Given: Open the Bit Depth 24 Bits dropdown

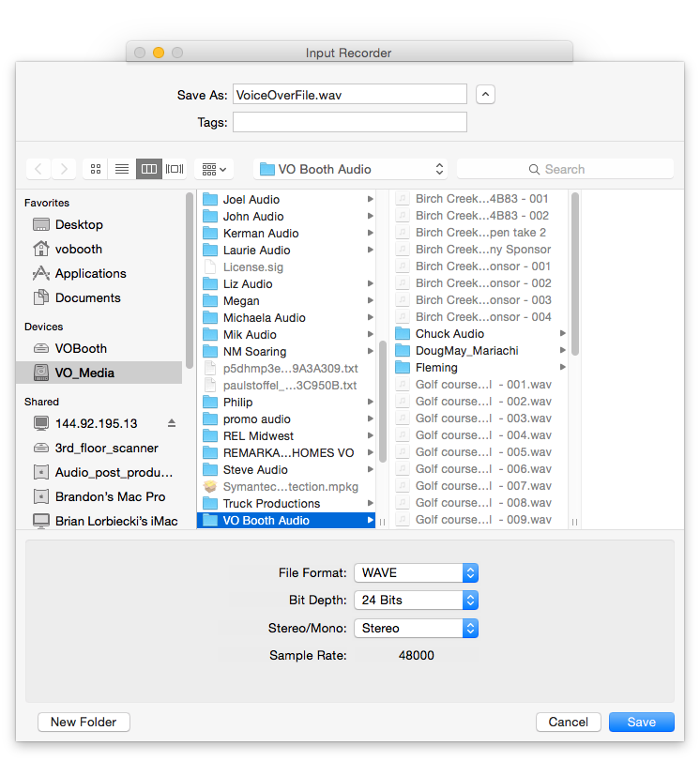Looking at the screenshot, I should [416, 601].
